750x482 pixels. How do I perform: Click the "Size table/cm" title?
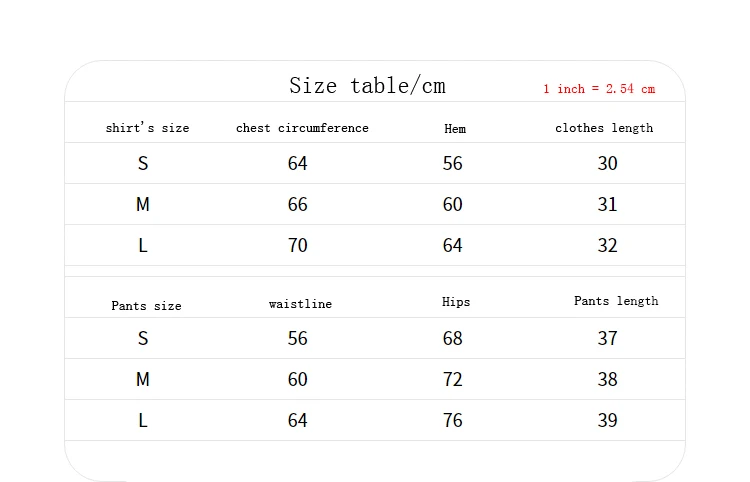click(x=367, y=86)
